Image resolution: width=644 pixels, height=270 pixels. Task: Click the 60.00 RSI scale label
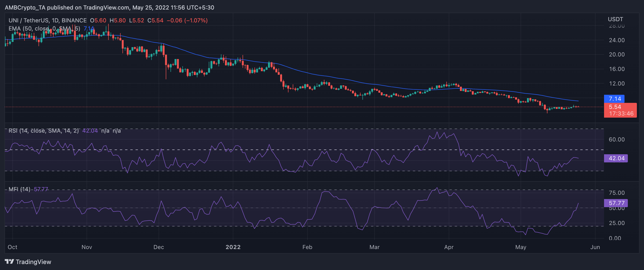616,139
